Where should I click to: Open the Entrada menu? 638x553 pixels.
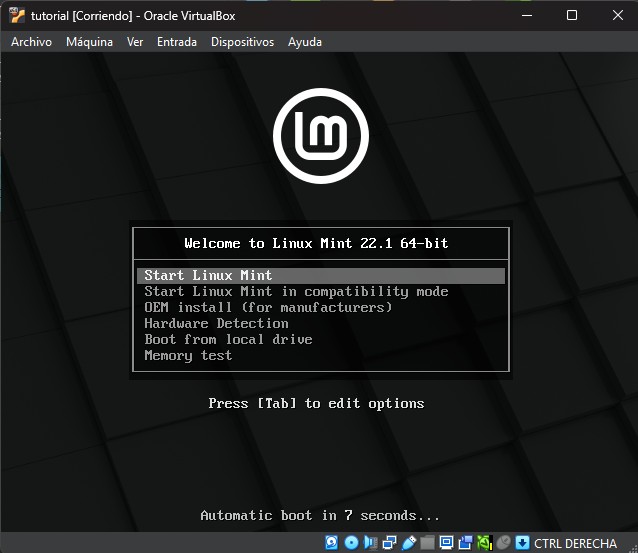coord(177,42)
